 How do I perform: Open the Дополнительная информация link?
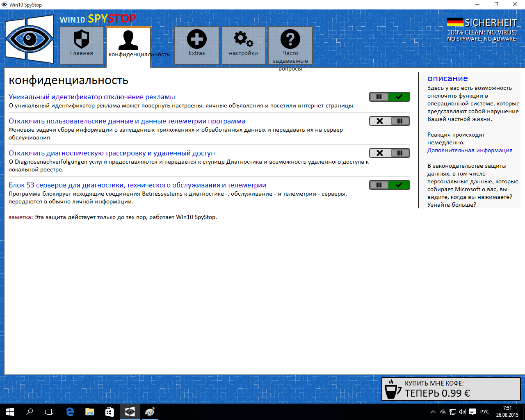(x=470, y=151)
